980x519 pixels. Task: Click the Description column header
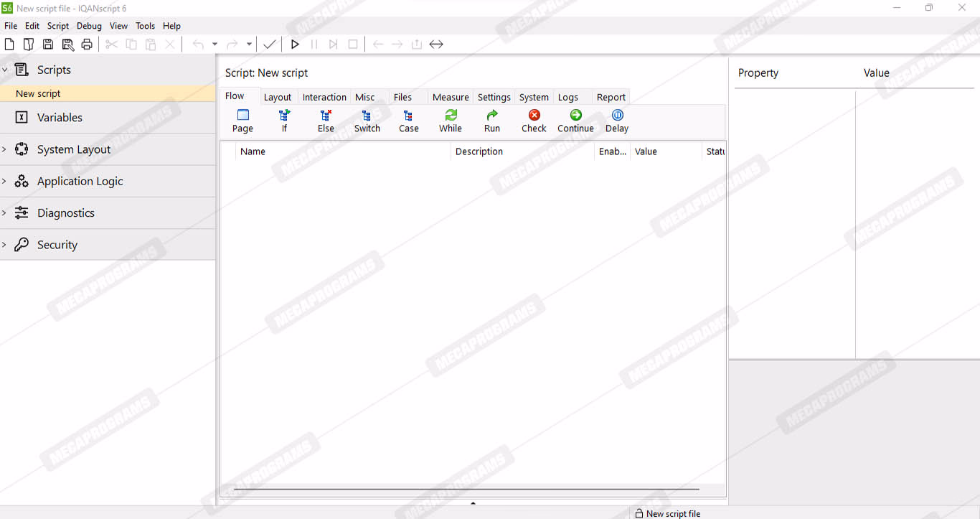pyautogui.click(x=479, y=151)
